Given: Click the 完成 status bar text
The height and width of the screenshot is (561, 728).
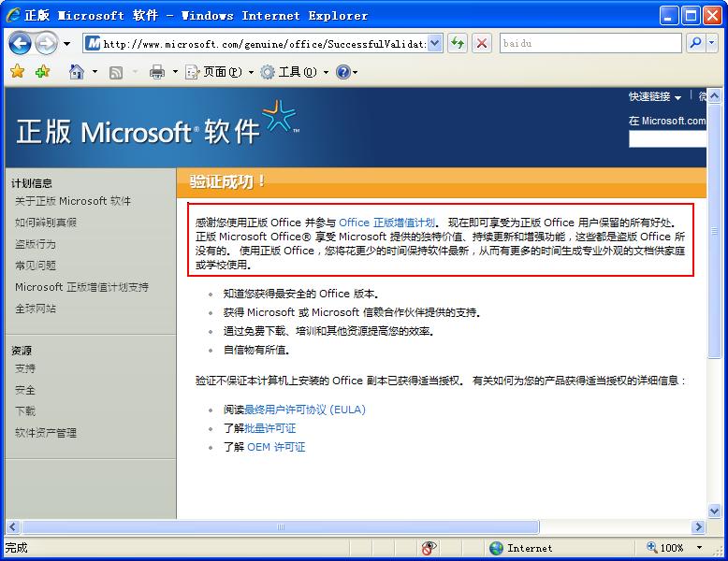Looking at the screenshot, I should tap(16, 548).
